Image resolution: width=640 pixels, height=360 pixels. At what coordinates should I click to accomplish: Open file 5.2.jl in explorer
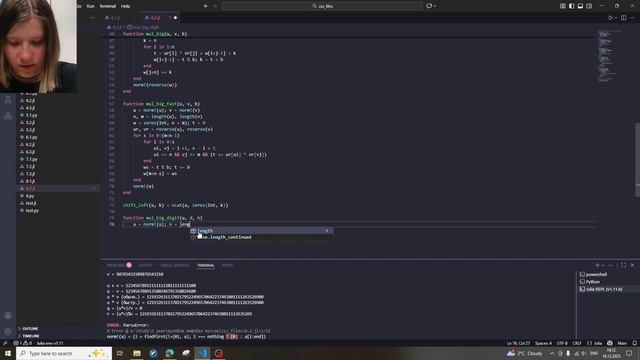(x=58, y=122)
